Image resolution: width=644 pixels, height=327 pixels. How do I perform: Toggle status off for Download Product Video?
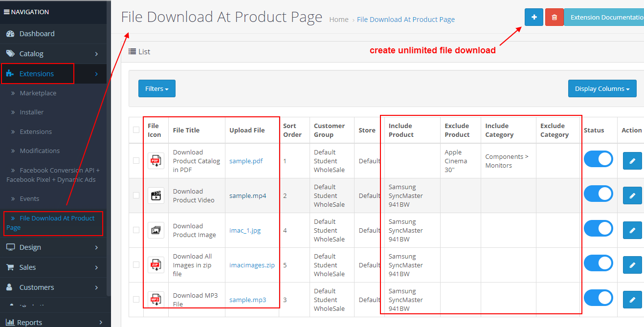coord(598,194)
